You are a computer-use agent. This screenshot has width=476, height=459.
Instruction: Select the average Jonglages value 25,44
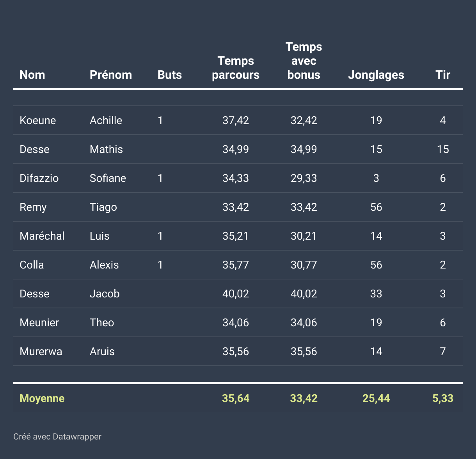376,398
